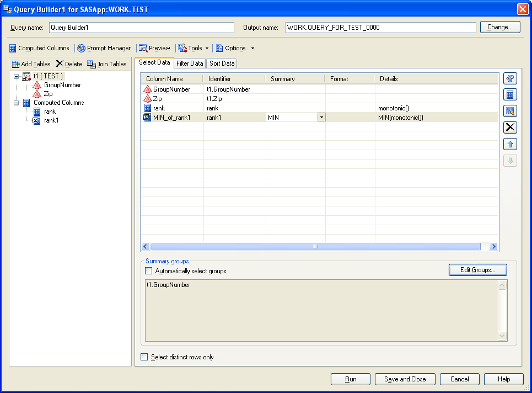Screen dimensions: 532x393
Task: Switch to the Filter Data tab
Action: point(190,63)
